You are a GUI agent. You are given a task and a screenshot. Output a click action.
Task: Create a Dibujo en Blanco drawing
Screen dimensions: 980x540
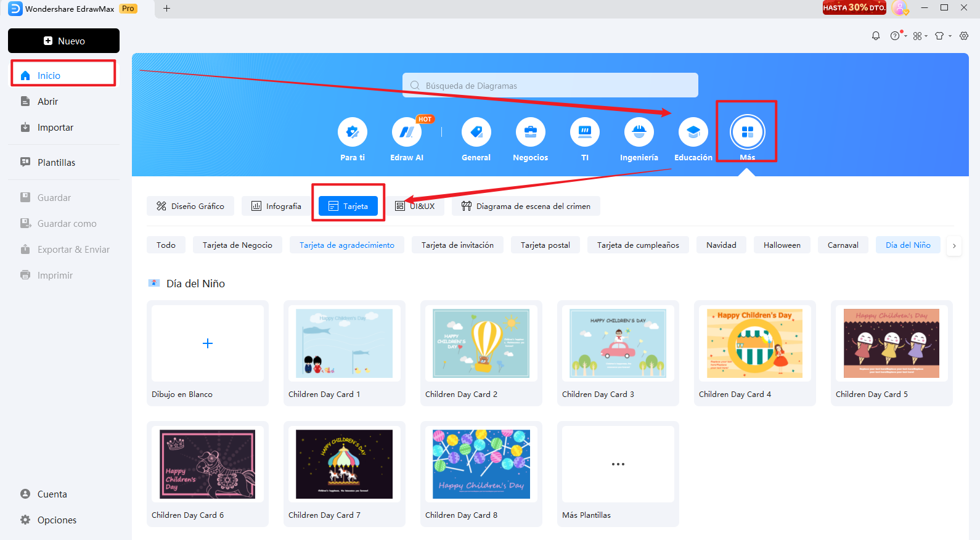[208, 344]
